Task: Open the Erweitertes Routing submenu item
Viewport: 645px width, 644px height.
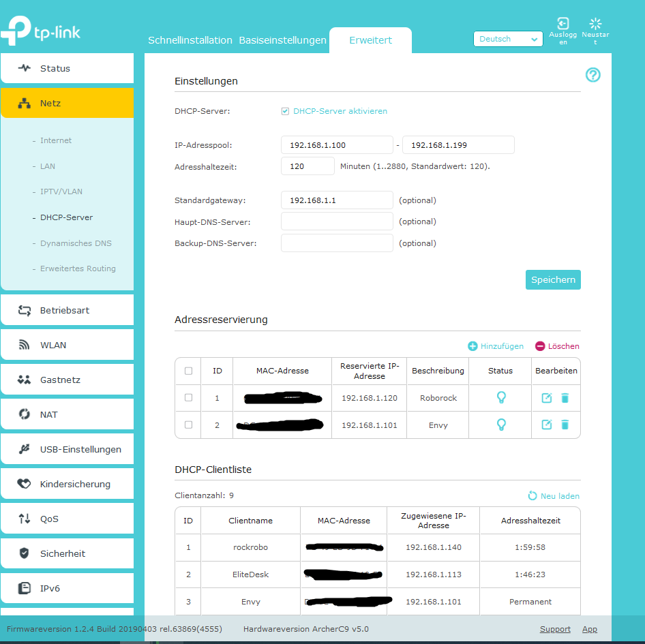Action: pyautogui.click(x=78, y=268)
